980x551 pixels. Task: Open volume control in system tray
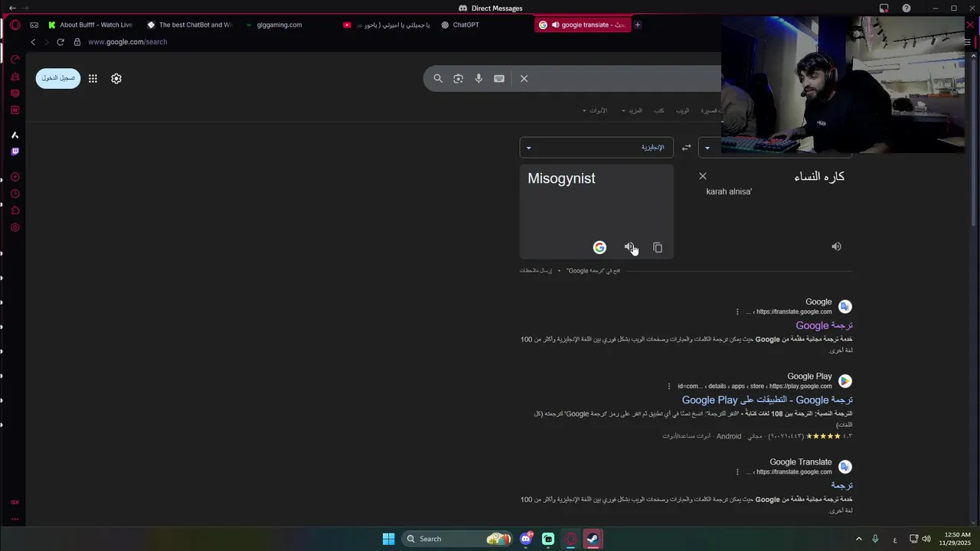coord(926,539)
